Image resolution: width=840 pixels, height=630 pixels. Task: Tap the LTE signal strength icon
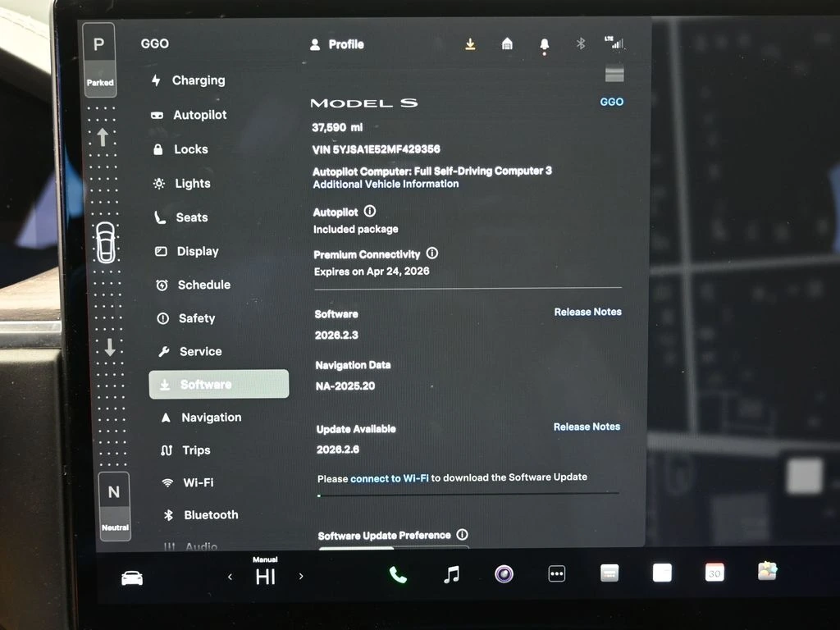pos(614,43)
